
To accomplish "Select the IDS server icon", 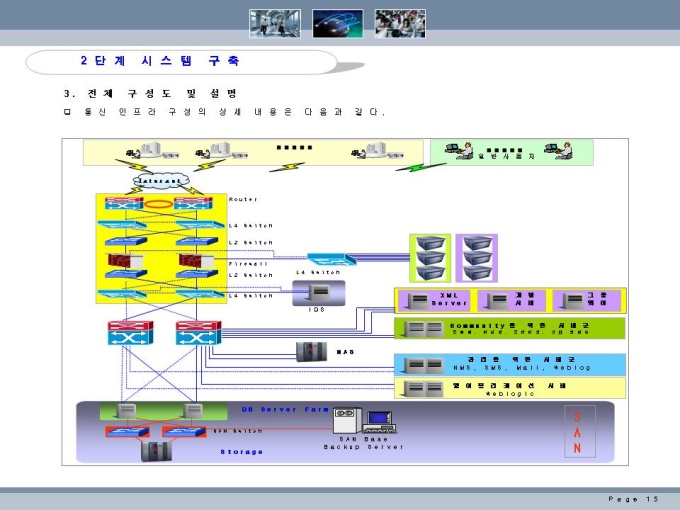I will point(319,293).
